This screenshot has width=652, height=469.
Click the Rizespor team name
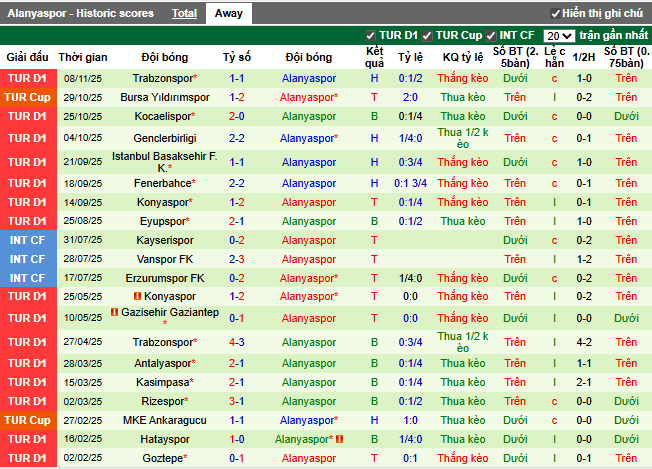[x=165, y=401]
